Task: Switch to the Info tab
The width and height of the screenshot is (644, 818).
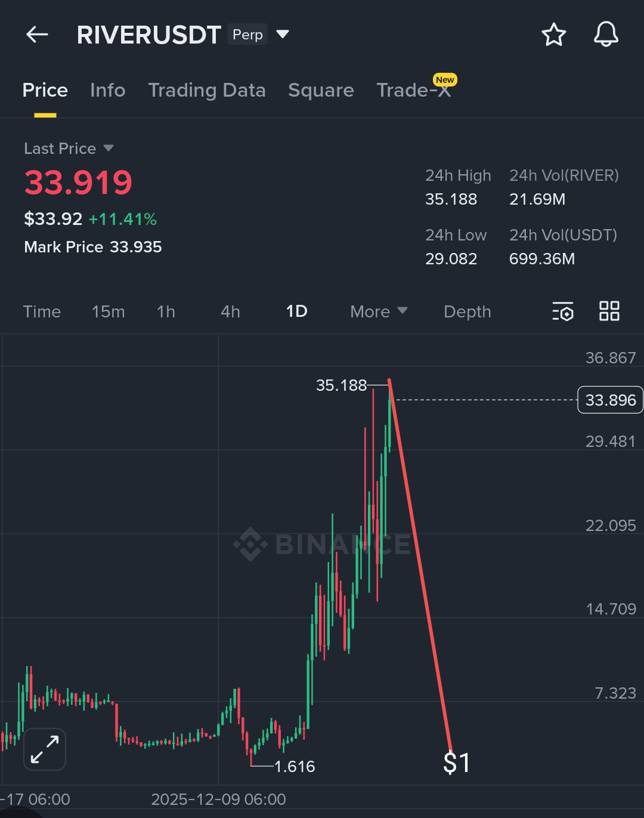Action: (108, 90)
